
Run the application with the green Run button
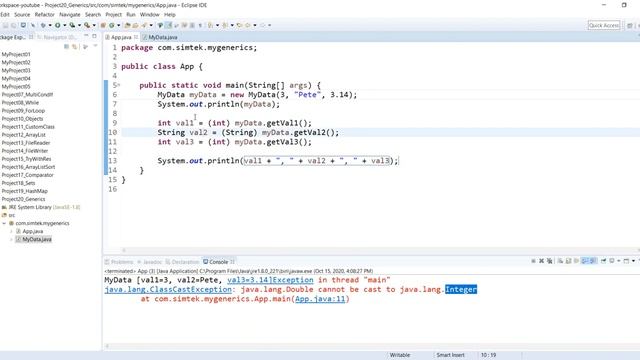(x=58, y=25)
